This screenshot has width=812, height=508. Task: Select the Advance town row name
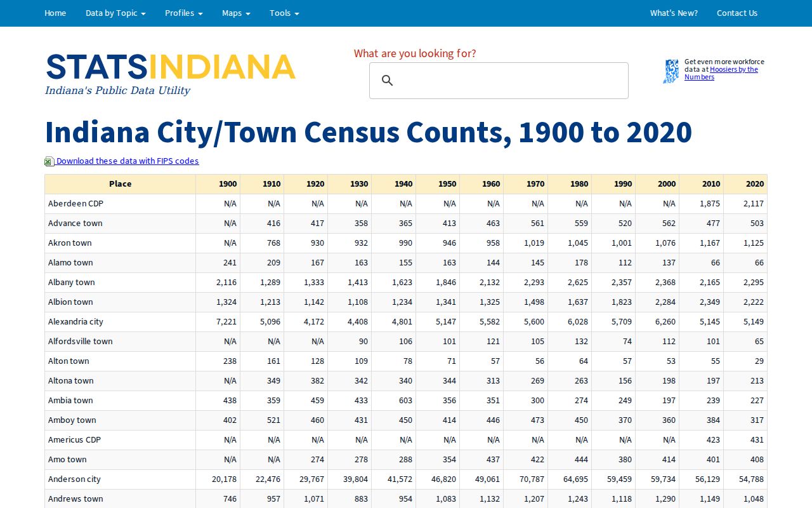point(75,223)
